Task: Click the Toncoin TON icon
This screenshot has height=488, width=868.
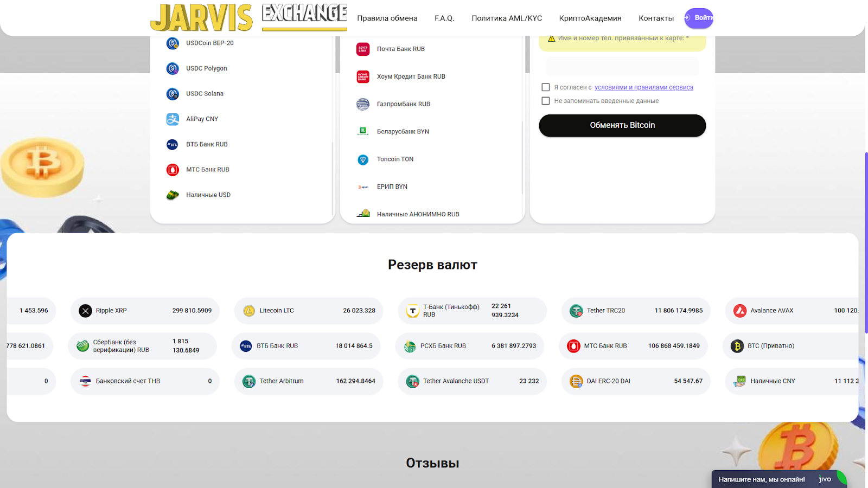Action: [x=363, y=159]
